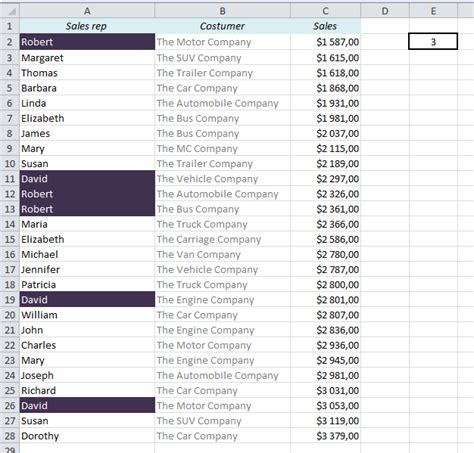
Task: Select Dorothy cell in column A
Action: coord(87,436)
